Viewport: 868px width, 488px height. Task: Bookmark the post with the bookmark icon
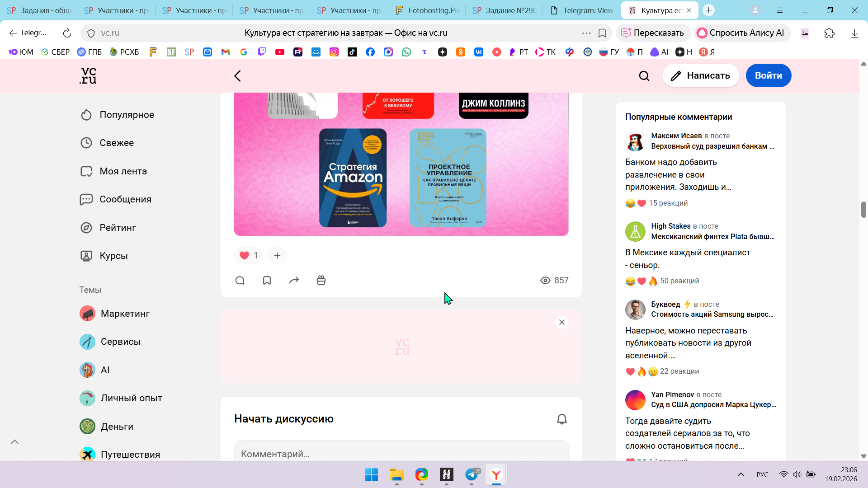267,281
